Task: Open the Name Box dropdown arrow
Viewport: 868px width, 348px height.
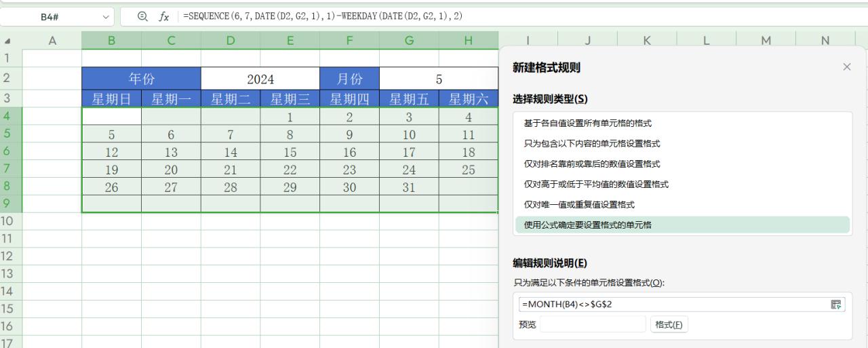Action: tap(105, 16)
